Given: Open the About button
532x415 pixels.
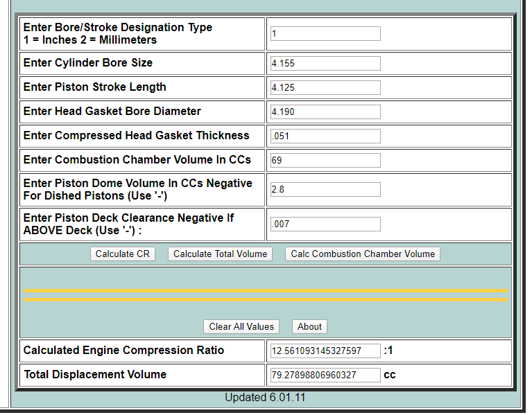Looking at the screenshot, I should coord(309,327).
